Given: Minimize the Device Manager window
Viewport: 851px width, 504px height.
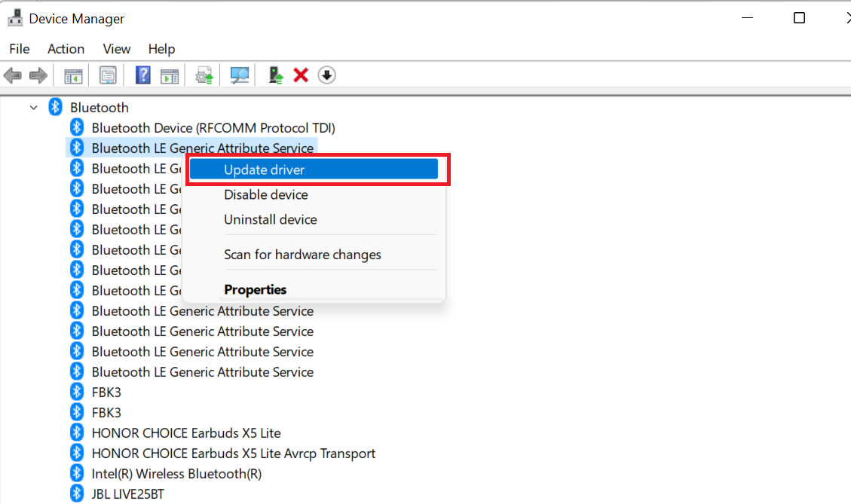Looking at the screenshot, I should (x=747, y=18).
